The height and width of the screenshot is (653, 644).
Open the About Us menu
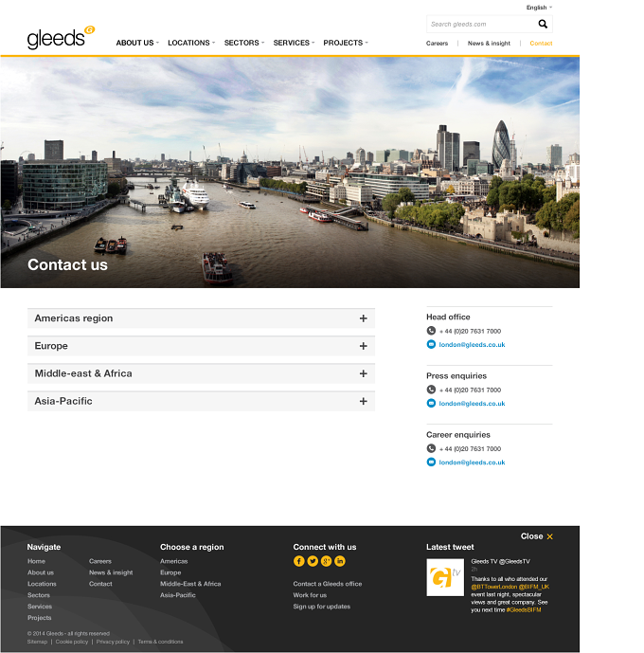point(137,43)
